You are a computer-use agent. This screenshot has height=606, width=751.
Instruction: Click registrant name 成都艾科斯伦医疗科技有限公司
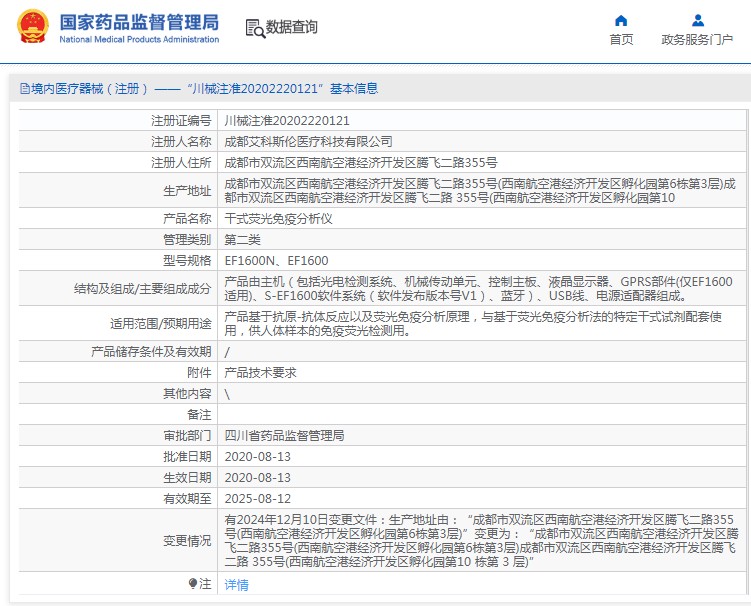(x=308, y=141)
